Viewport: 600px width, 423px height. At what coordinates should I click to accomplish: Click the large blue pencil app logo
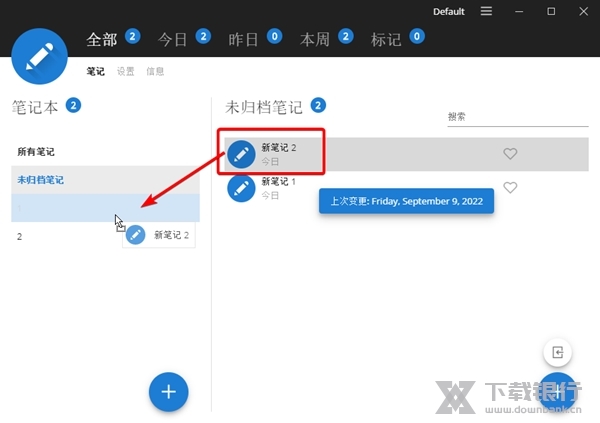(x=39, y=56)
